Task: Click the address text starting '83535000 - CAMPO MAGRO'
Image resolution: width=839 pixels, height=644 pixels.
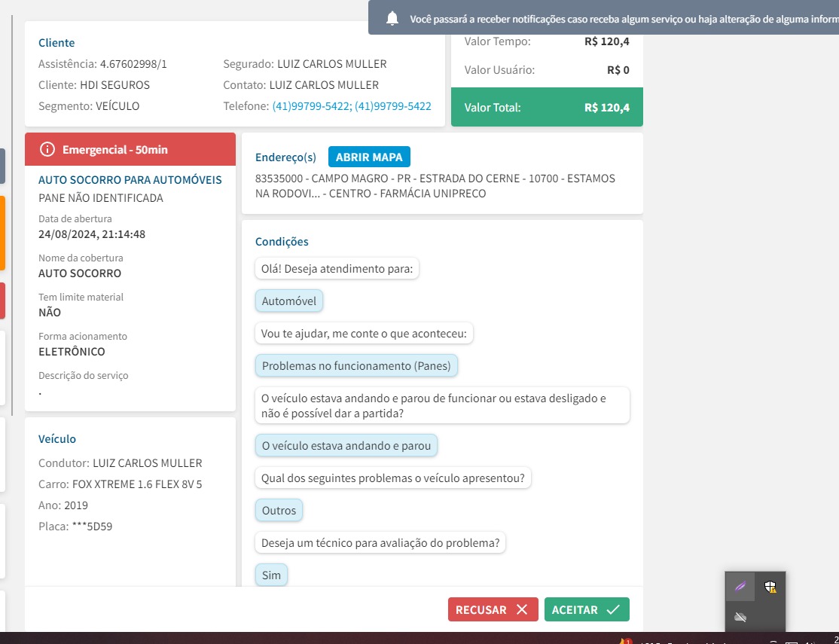Action: click(435, 186)
